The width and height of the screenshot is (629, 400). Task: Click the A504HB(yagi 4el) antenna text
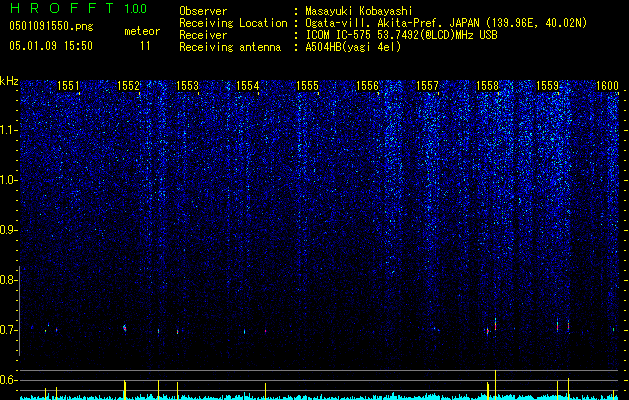coord(353,47)
